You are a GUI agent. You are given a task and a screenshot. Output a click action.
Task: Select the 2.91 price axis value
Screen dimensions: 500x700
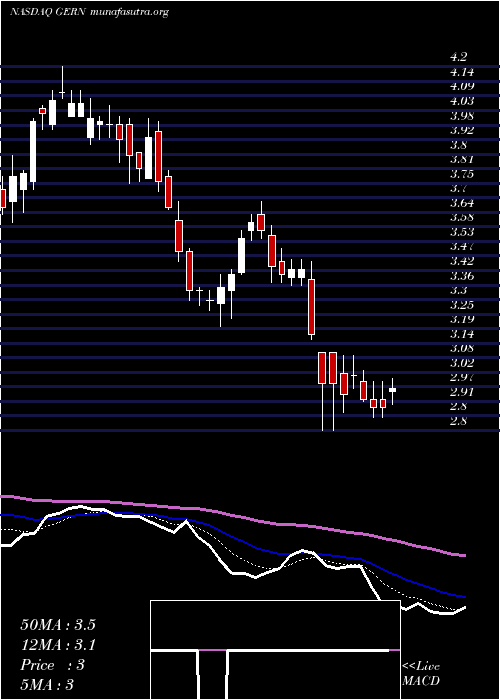[462, 392]
